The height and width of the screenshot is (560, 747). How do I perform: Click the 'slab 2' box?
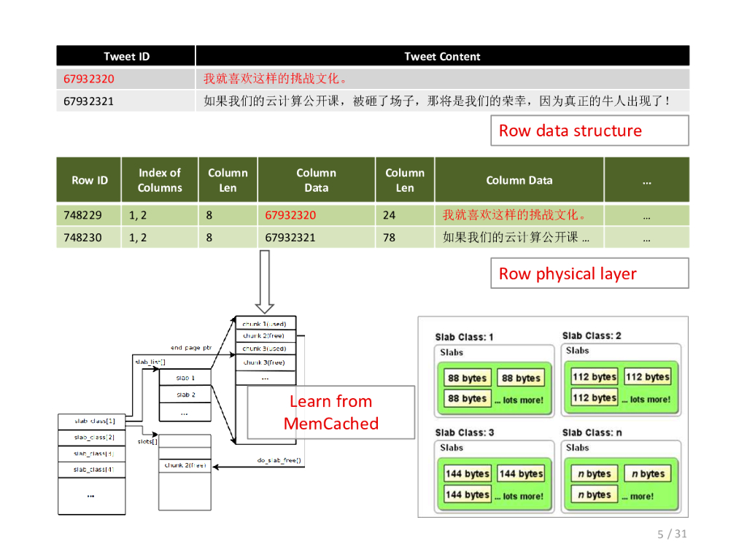point(185,394)
